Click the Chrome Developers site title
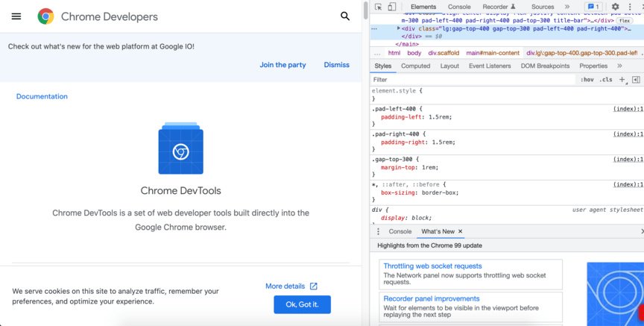Viewport: 644px width, 326px height. (x=110, y=16)
